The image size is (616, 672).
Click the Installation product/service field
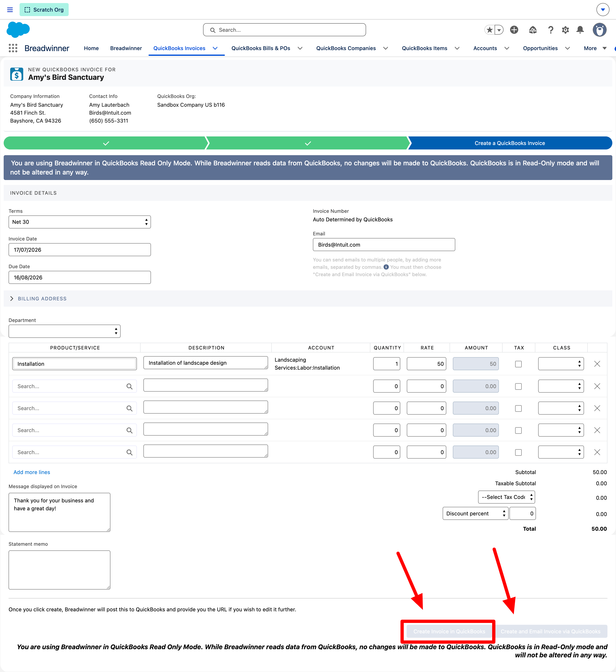point(75,364)
